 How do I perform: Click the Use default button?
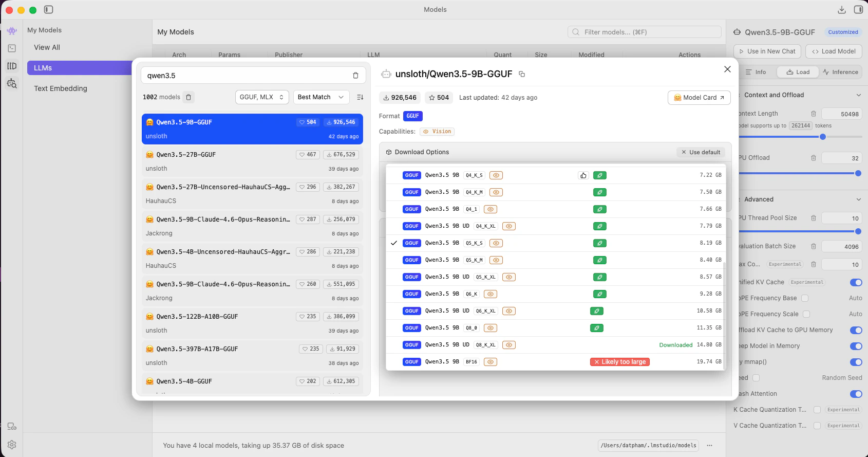pos(701,152)
